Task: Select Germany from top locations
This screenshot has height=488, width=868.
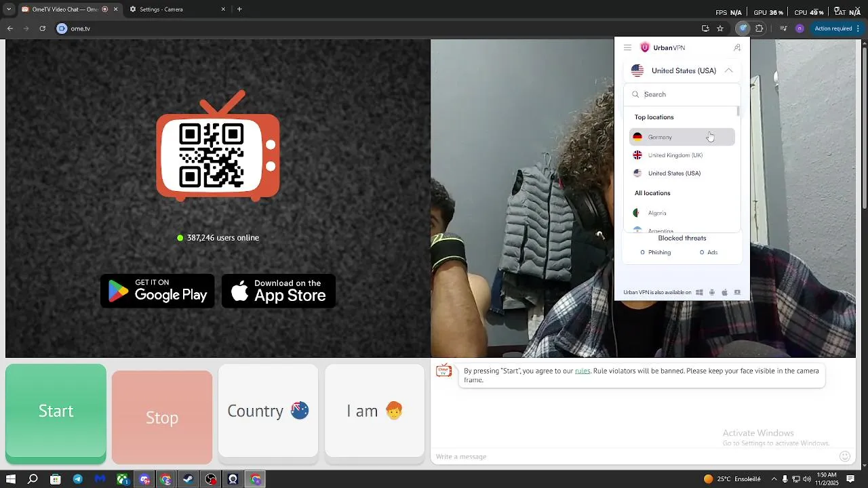Action: (682, 137)
